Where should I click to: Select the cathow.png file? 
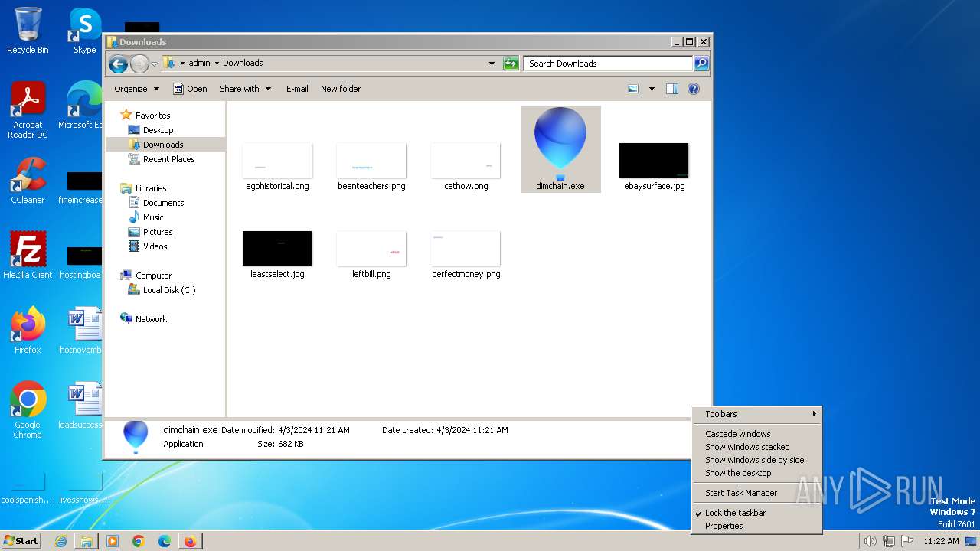465,167
